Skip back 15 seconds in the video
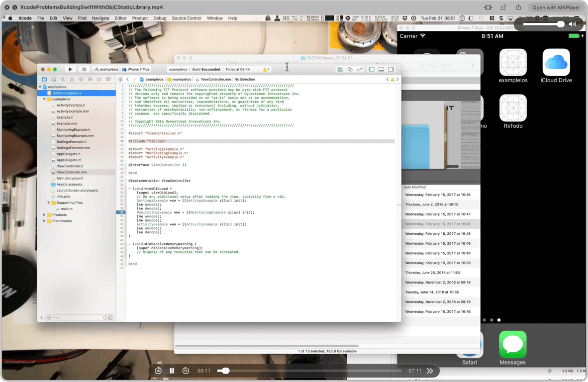The image size is (588, 382). pos(158,371)
